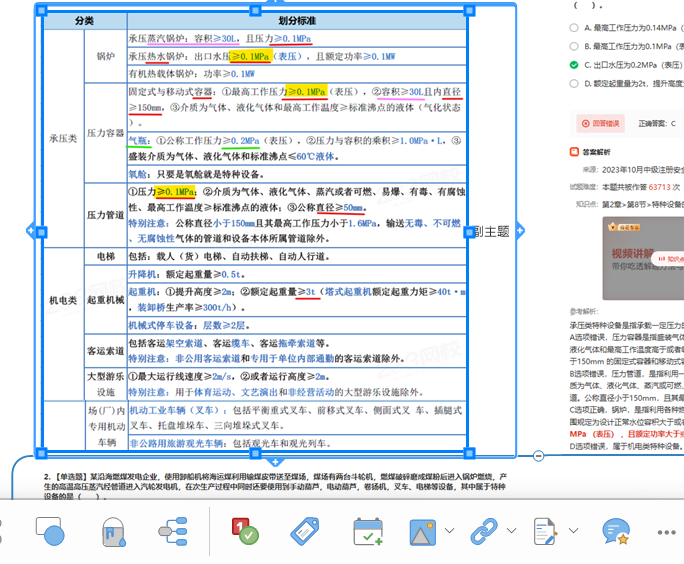Click the 非公路用旅游观光车辆 row text
The height and width of the screenshot is (564, 684).
[x=230, y=443]
